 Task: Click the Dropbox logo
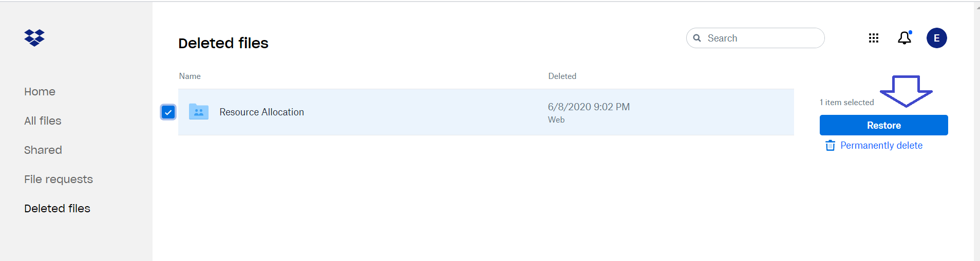pos(34,38)
